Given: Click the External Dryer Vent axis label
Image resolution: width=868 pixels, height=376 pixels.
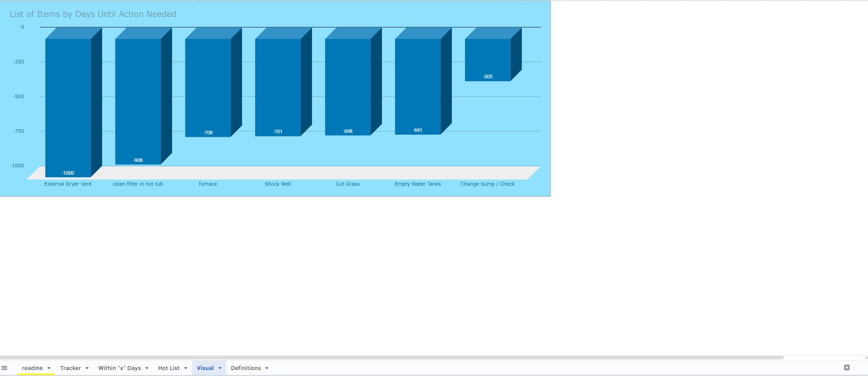Looking at the screenshot, I should tap(68, 184).
